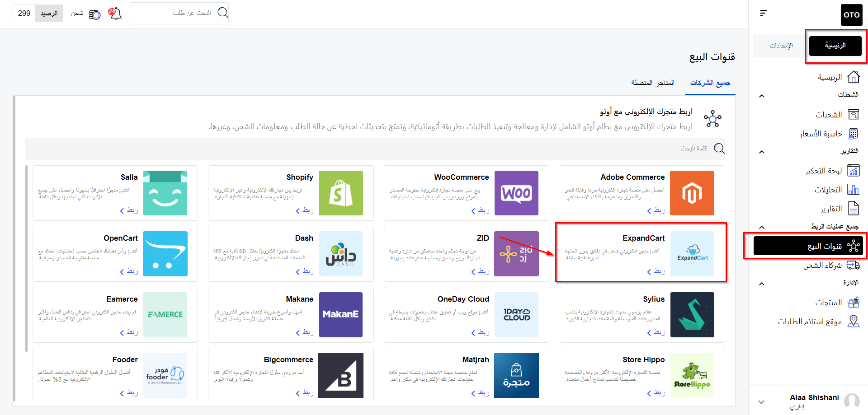Select the WooCommerce logo
868x415 pixels.
(516, 193)
